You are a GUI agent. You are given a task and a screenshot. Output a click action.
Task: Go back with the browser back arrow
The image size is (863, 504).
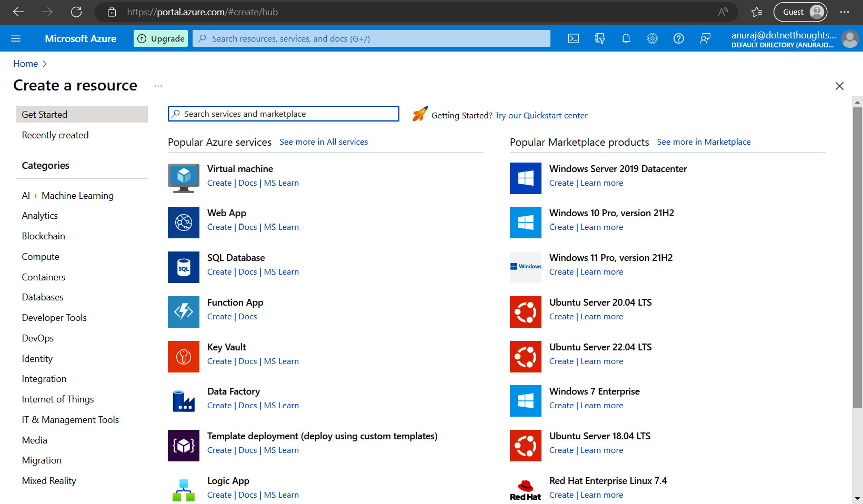[x=18, y=12]
